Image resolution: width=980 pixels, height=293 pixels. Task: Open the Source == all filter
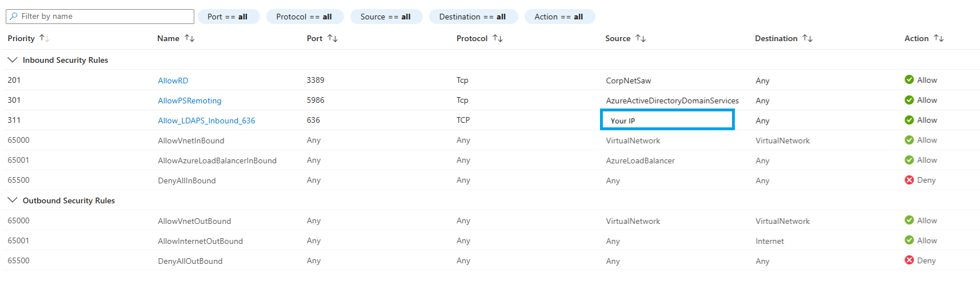pos(386,17)
